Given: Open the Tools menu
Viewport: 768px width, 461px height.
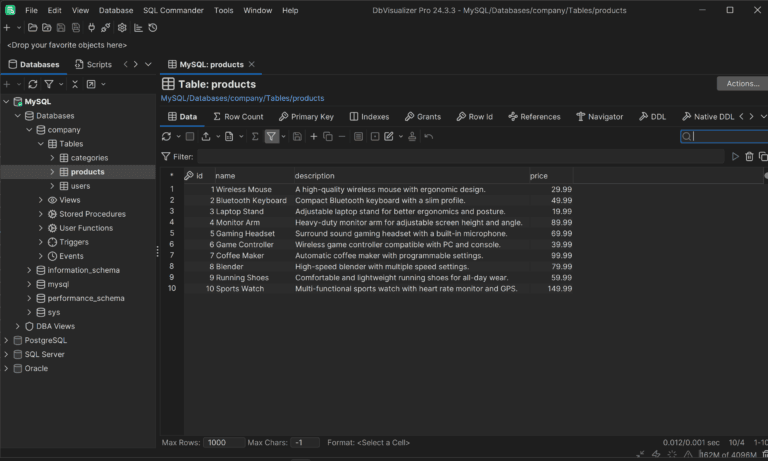Looking at the screenshot, I should pyautogui.click(x=223, y=10).
